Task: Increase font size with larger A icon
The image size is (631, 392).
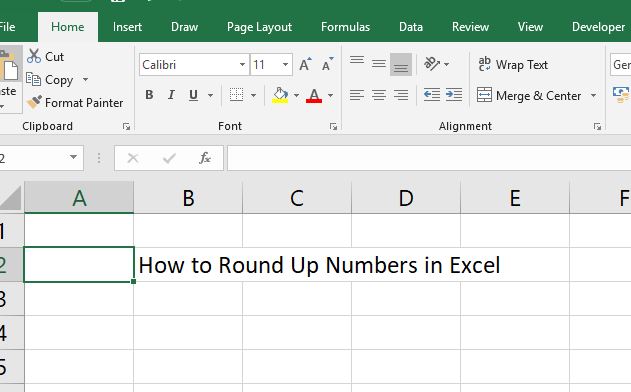Action: (305, 64)
